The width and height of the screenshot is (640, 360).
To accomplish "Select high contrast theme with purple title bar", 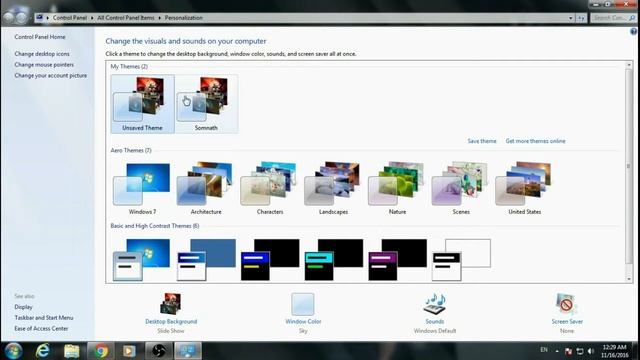I will tap(397, 260).
